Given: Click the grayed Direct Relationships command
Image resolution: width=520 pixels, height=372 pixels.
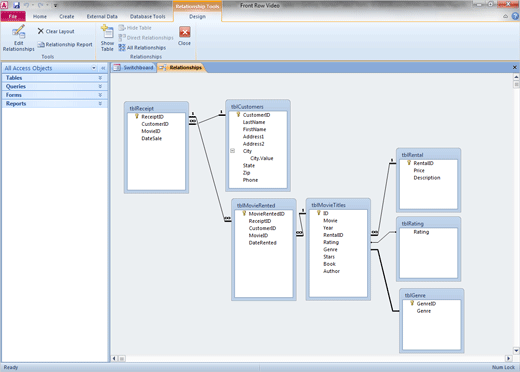Looking at the screenshot, I should click(146, 38).
